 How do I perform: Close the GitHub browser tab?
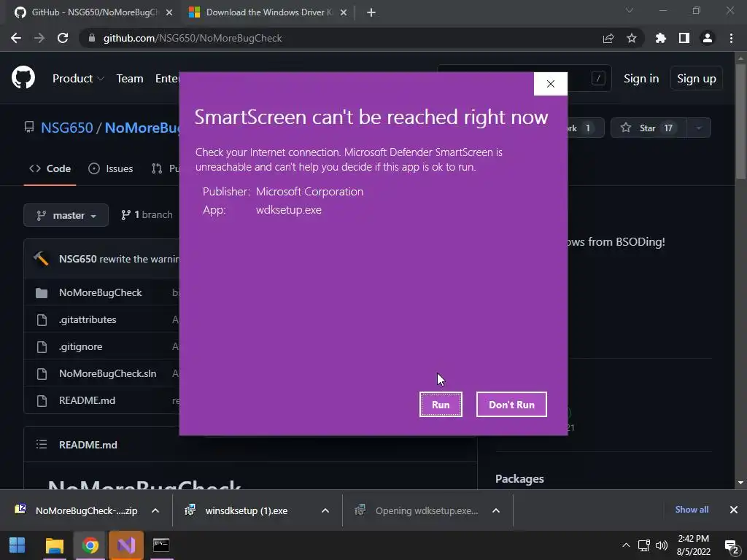tap(169, 12)
